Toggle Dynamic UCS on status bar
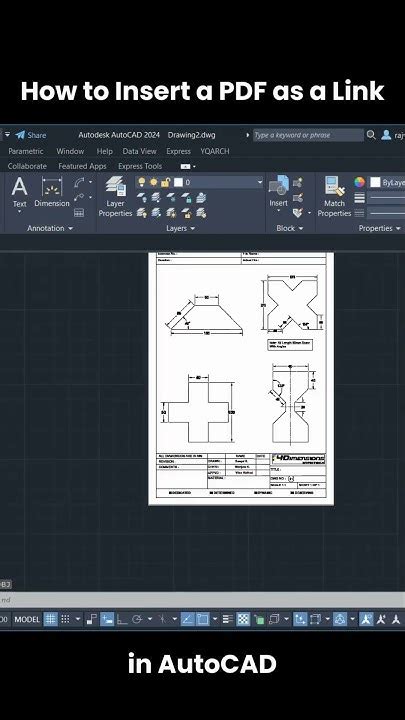This screenshot has height=720, width=405. [300, 619]
